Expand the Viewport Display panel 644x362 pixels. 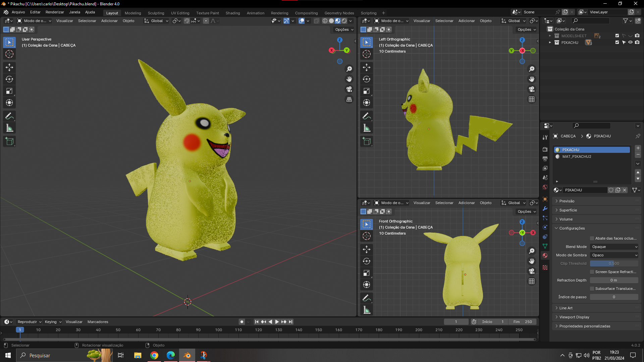[x=574, y=317]
